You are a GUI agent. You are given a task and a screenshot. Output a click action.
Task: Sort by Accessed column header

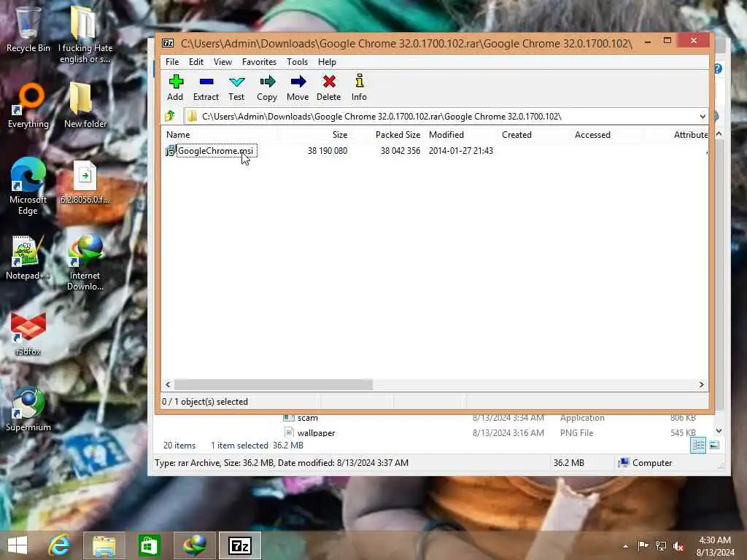click(x=592, y=135)
